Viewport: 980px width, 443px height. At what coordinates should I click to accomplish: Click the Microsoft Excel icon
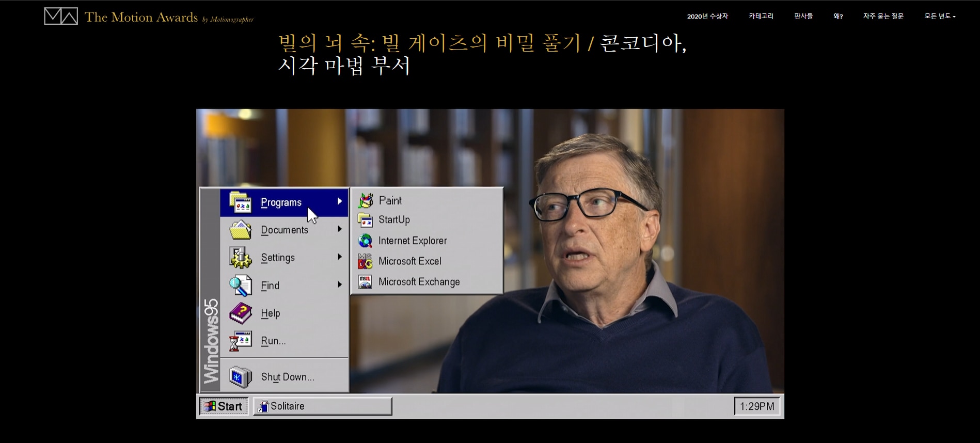[x=366, y=261]
